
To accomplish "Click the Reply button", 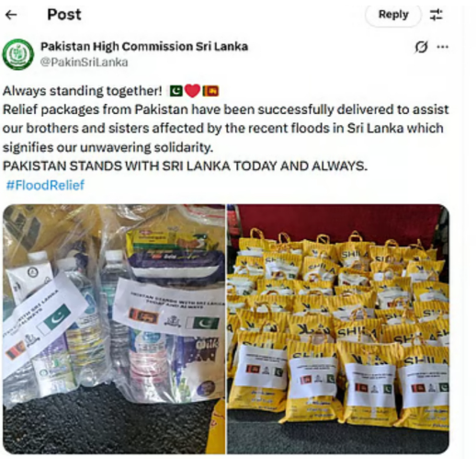I will [393, 15].
